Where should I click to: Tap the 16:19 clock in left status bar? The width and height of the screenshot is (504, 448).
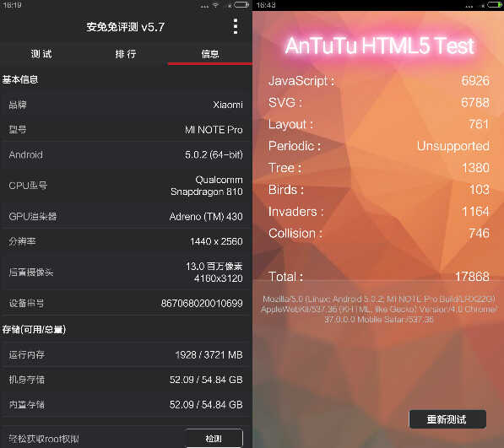pyautogui.click(x=12, y=5)
